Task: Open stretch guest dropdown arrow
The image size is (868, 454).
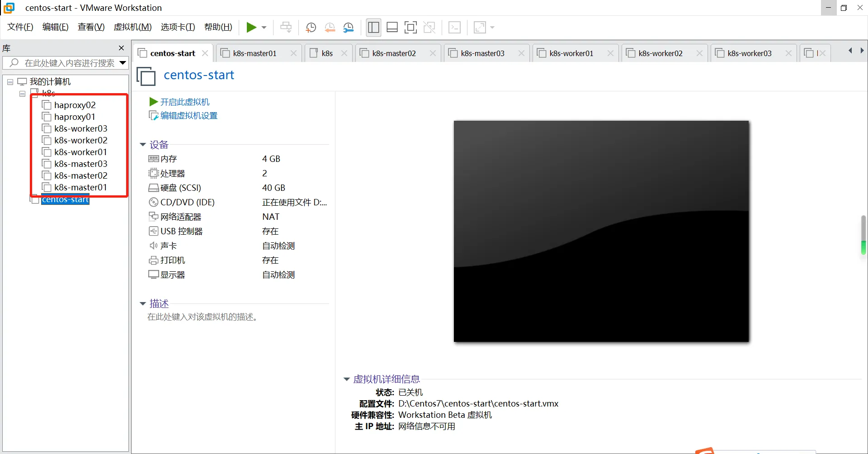Action: [492, 28]
